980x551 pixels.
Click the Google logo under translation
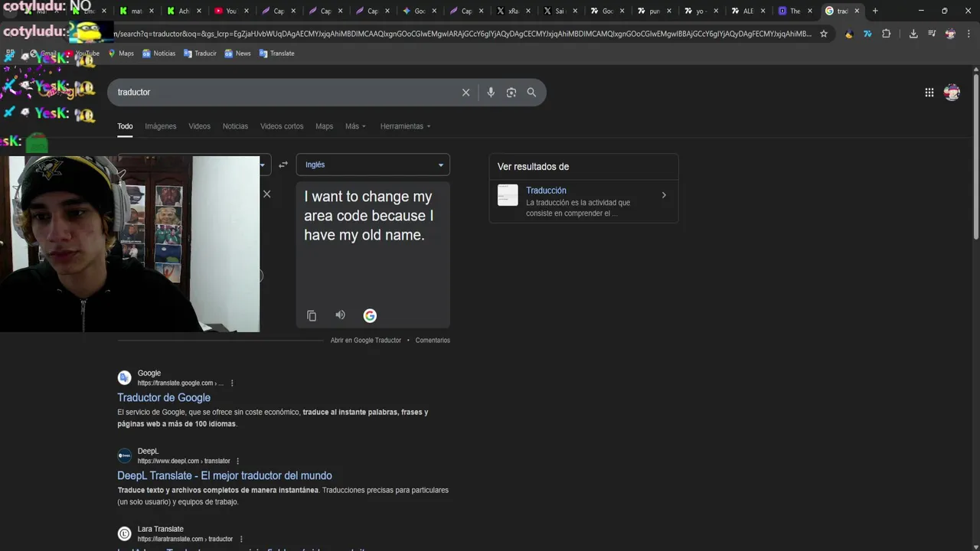tap(370, 315)
